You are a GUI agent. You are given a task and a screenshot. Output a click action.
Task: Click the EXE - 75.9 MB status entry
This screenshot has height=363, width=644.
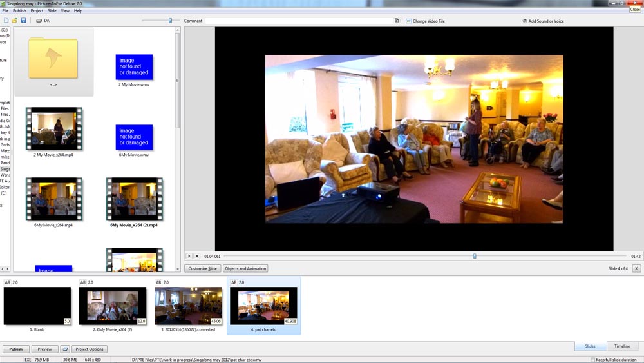(37, 360)
